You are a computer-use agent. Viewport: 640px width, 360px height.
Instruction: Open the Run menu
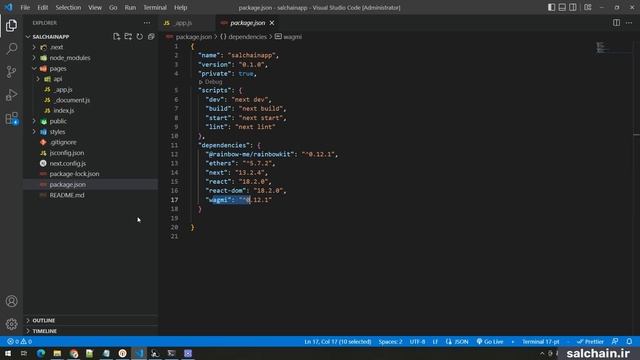coord(130,7)
